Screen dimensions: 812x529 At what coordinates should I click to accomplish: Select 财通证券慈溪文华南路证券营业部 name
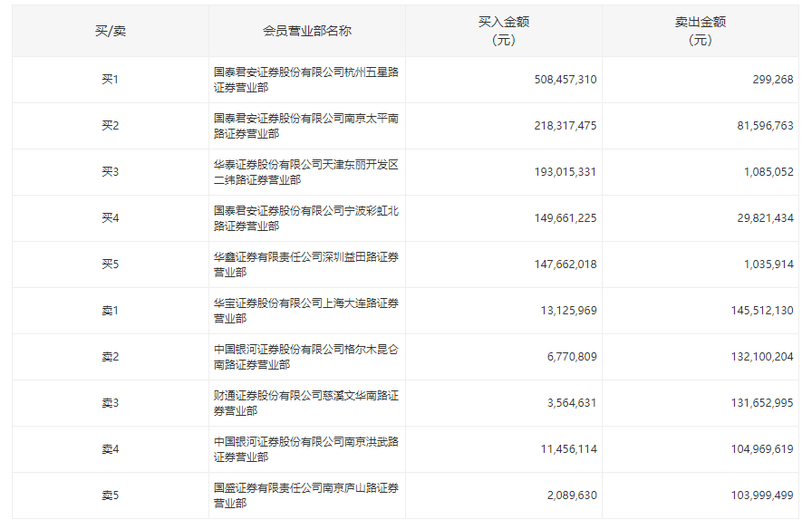coord(305,403)
